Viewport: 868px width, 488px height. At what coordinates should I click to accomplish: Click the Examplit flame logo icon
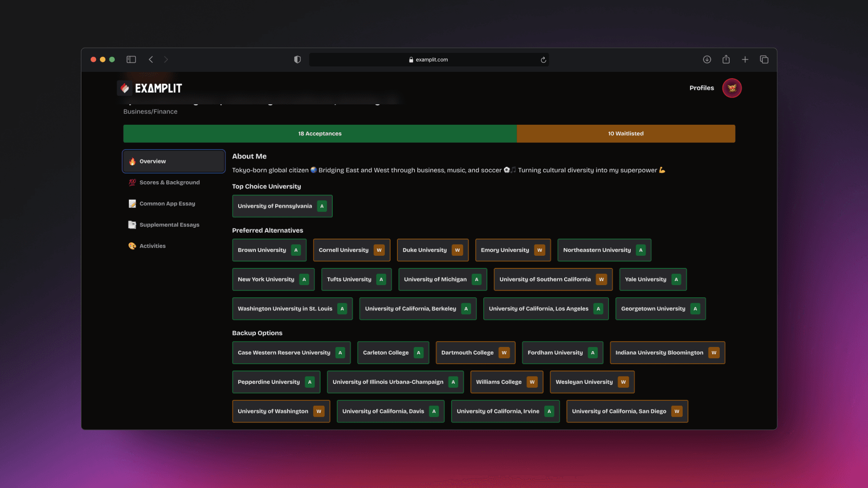coord(125,88)
